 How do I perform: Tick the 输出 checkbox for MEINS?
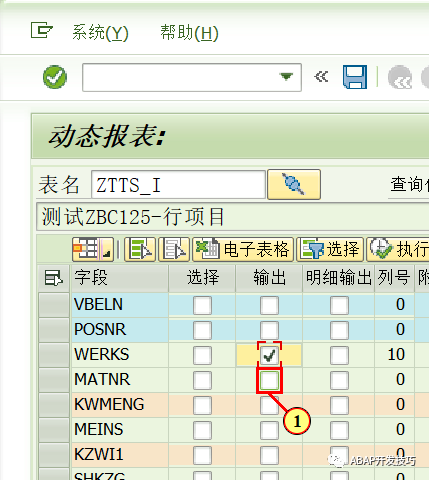coord(269,430)
